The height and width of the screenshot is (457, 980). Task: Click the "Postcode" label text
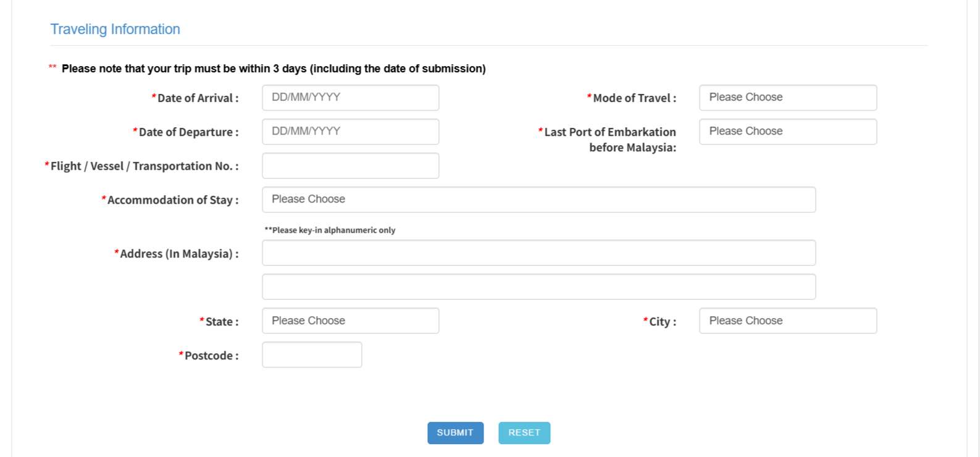pos(211,356)
